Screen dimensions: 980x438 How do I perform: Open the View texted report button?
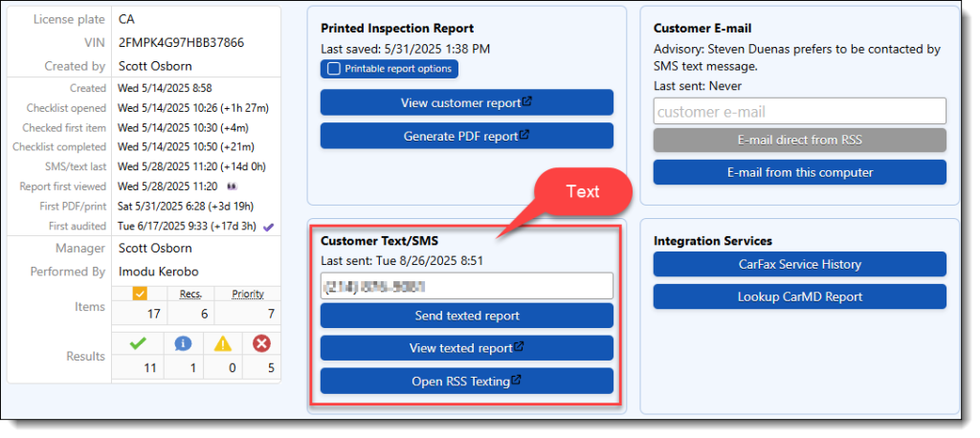pos(467,348)
